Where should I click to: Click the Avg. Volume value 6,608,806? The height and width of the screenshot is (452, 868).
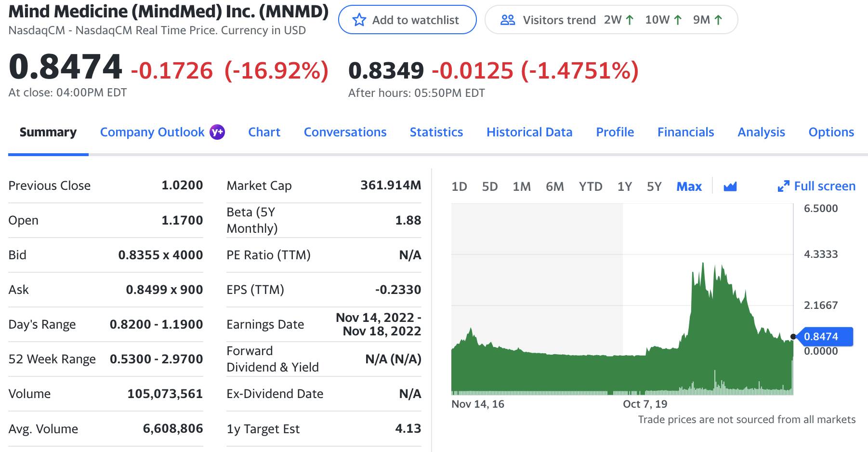point(173,428)
